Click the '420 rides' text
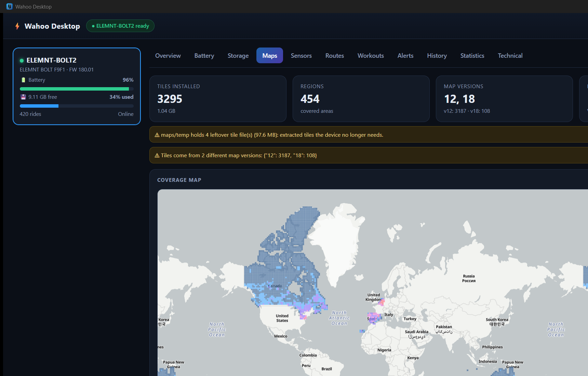 pyautogui.click(x=30, y=114)
